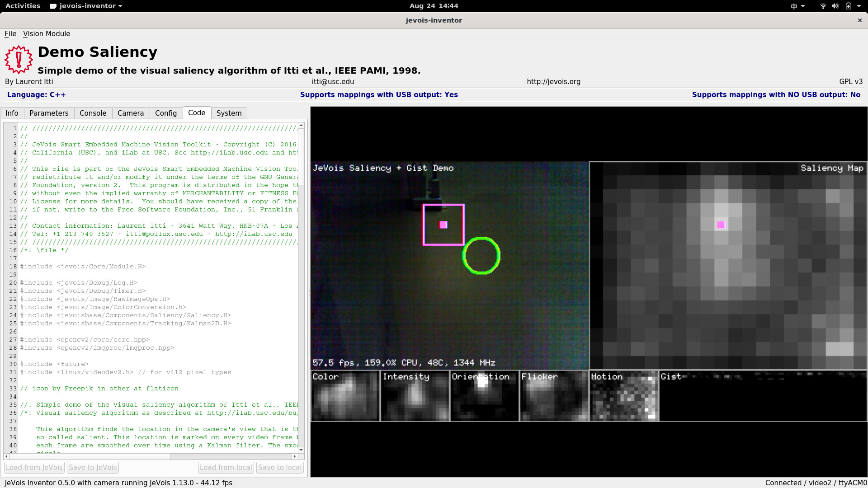868x488 pixels.
Task: Open the System tab
Action: coord(229,113)
